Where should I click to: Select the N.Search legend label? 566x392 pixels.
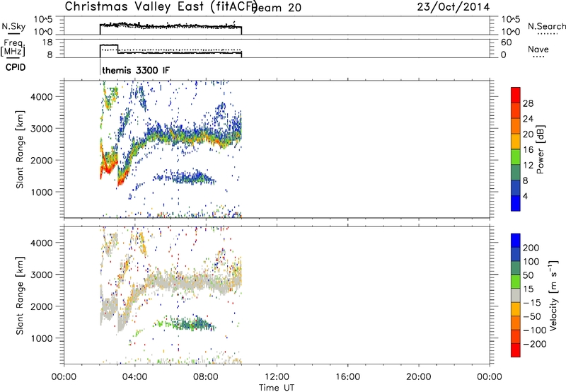[546, 26]
